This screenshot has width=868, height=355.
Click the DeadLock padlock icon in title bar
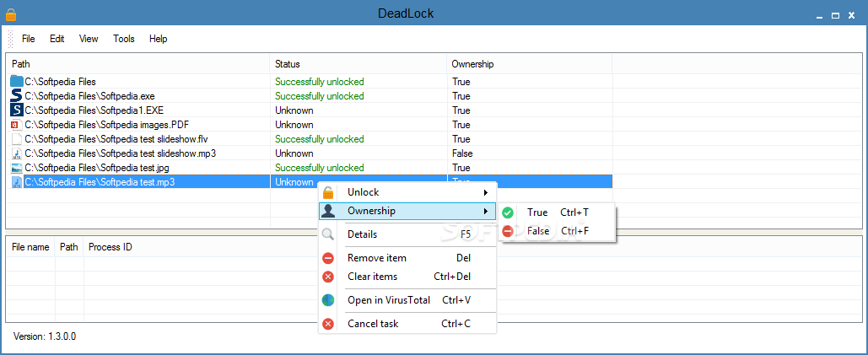[x=10, y=14]
